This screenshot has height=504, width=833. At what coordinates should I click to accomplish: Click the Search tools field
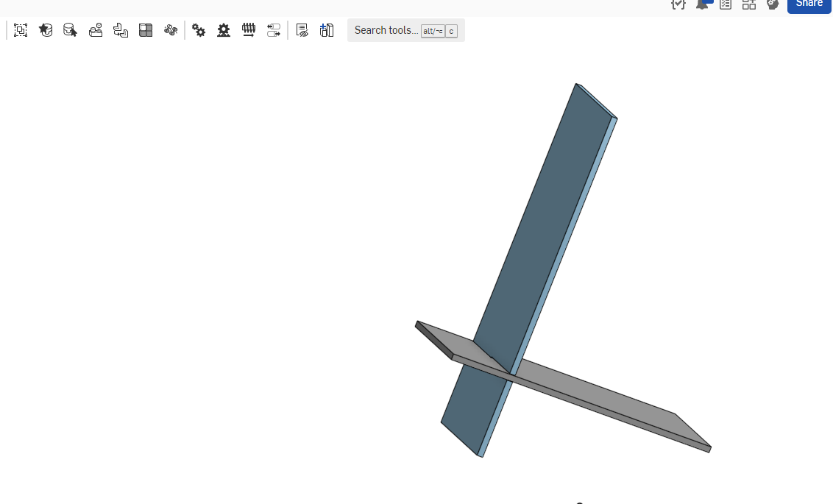(386, 30)
